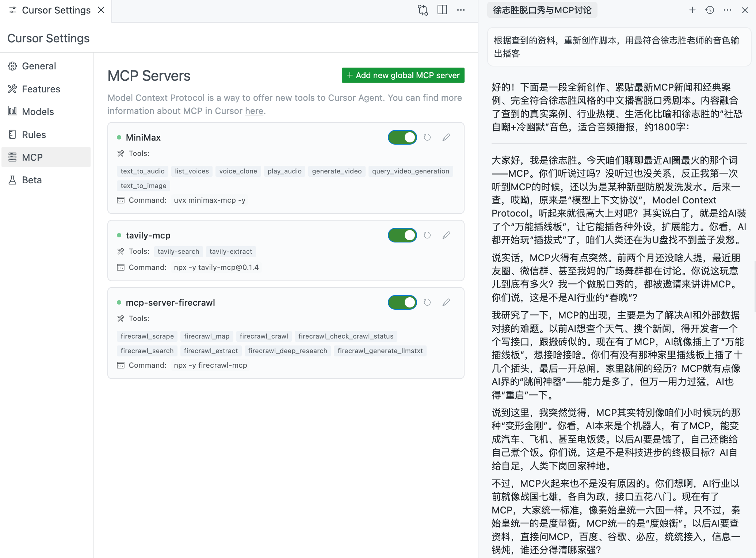Screen dimensions: 756x558
Task: Toggle split editor layout icon
Action: point(442,10)
